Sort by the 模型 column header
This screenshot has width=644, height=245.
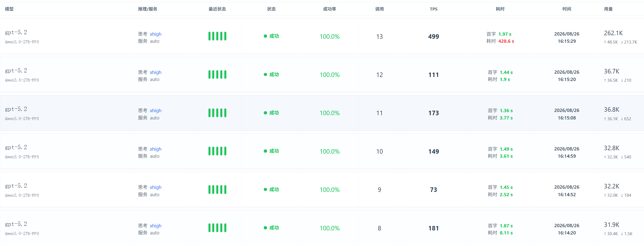pyautogui.click(x=9, y=9)
